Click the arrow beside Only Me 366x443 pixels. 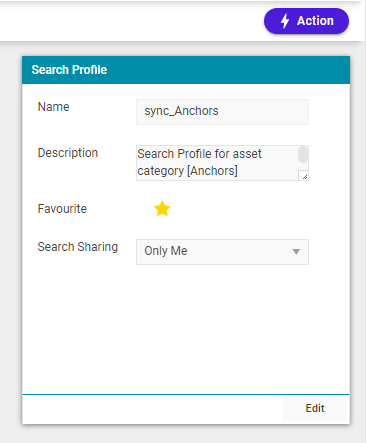pos(296,252)
